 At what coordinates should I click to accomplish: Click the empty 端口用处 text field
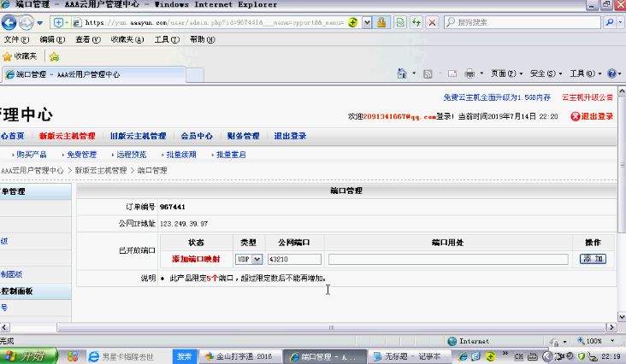pyautogui.click(x=448, y=259)
